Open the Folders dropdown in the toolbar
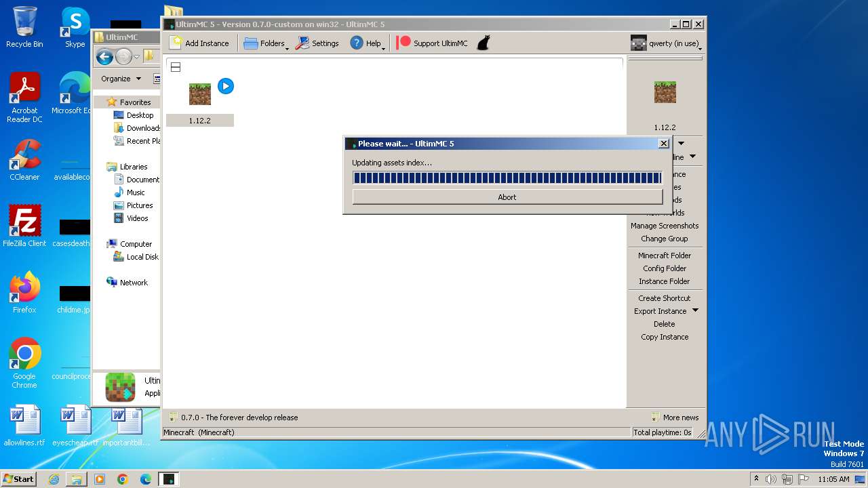The width and height of the screenshot is (868, 488). 266,43
